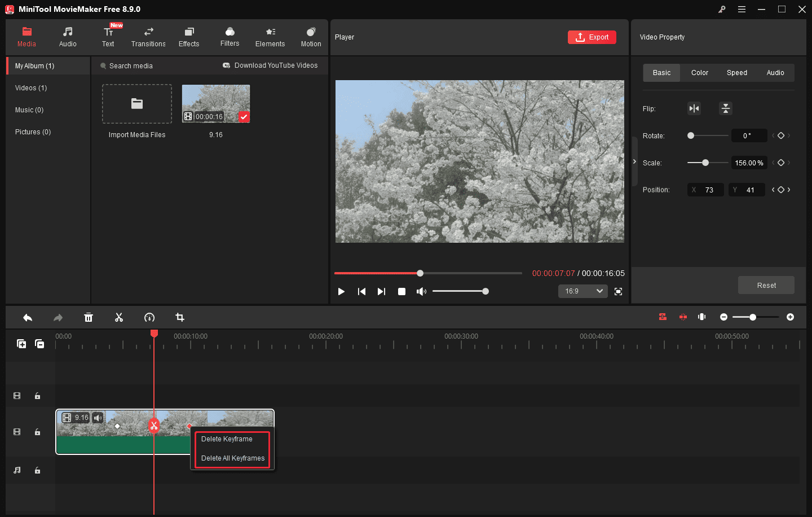Click the Undo arrow in timeline toolbar

(28, 318)
